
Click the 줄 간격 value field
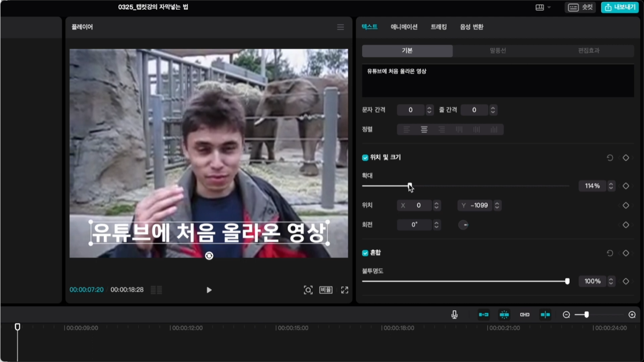pyautogui.click(x=474, y=110)
